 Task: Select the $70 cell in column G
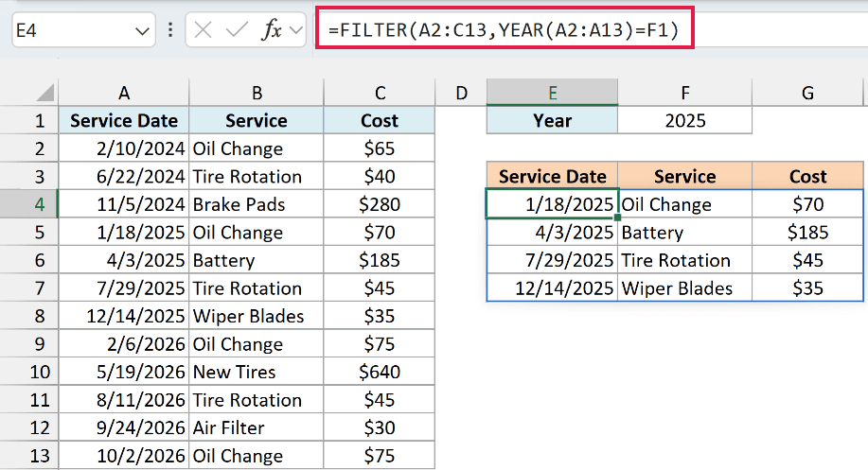(807, 204)
